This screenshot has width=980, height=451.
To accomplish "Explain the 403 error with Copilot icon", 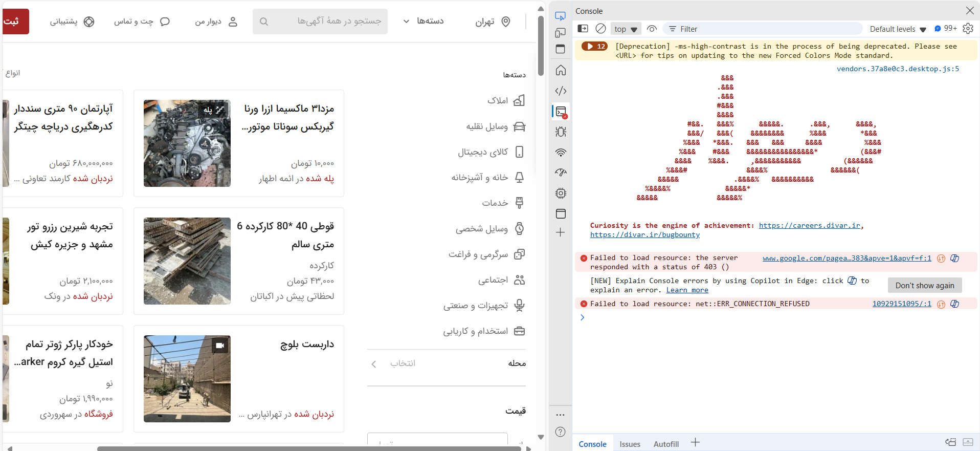I will (954, 258).
